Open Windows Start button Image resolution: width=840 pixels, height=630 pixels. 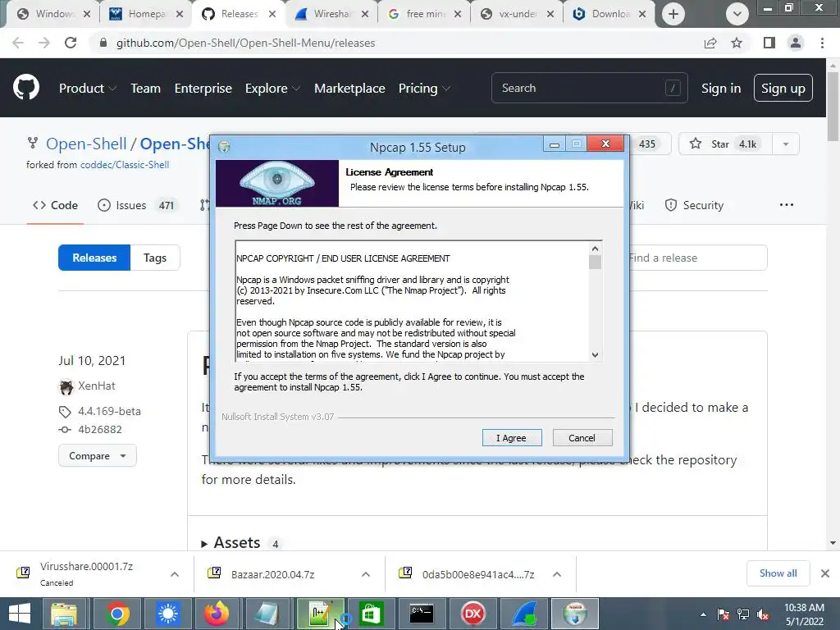(x=20, y=614)
